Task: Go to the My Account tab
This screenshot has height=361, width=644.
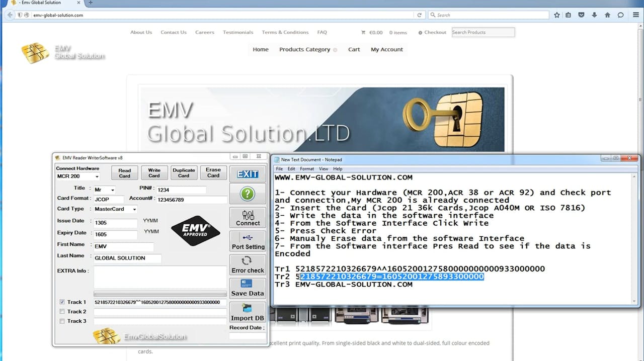Action: (386, 49)
